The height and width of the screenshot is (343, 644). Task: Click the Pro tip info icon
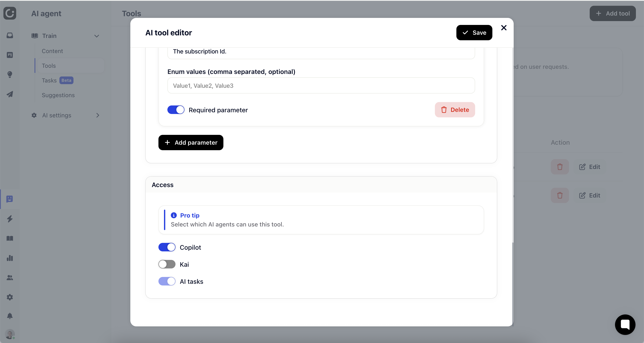tap(174, 215)
